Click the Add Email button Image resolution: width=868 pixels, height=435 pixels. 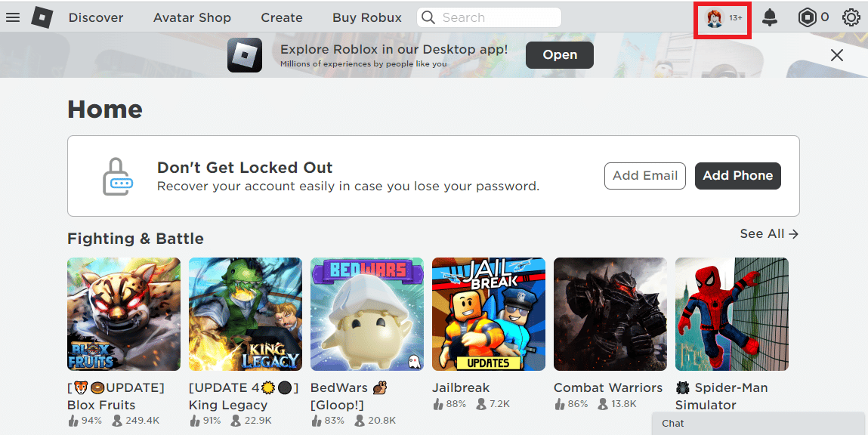(644, 175)
